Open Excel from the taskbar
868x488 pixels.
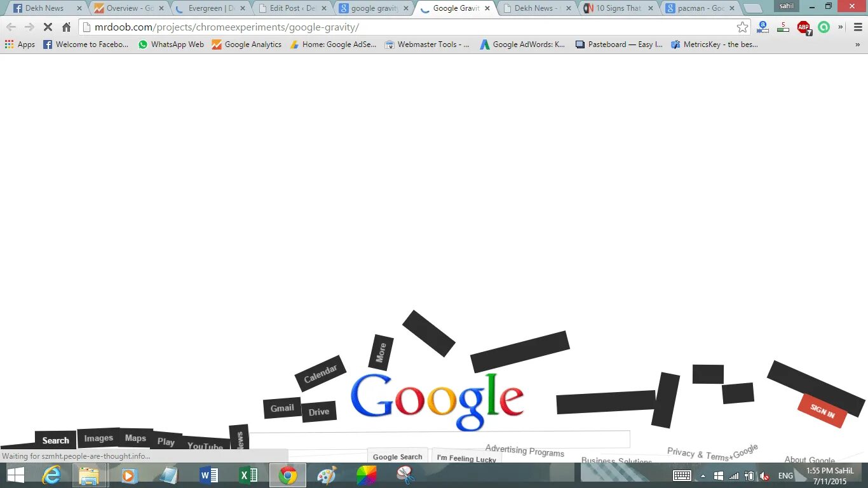[248, 475]
